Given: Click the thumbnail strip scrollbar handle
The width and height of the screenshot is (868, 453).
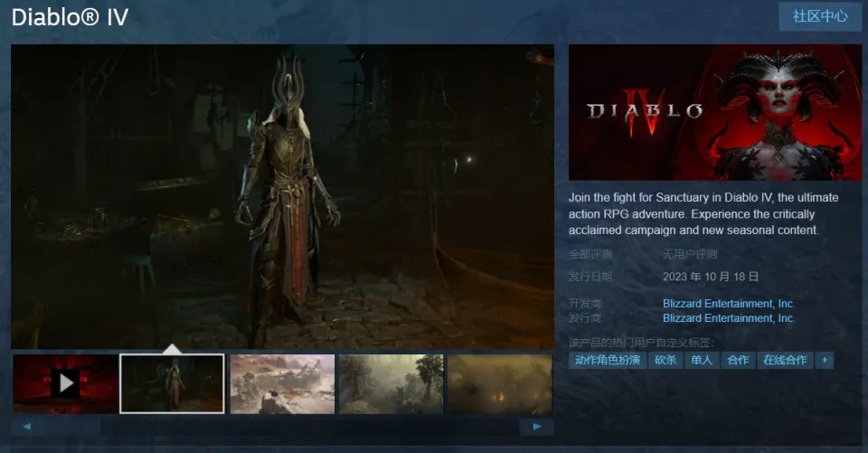Looking at the screenshot, I should 72,427.
